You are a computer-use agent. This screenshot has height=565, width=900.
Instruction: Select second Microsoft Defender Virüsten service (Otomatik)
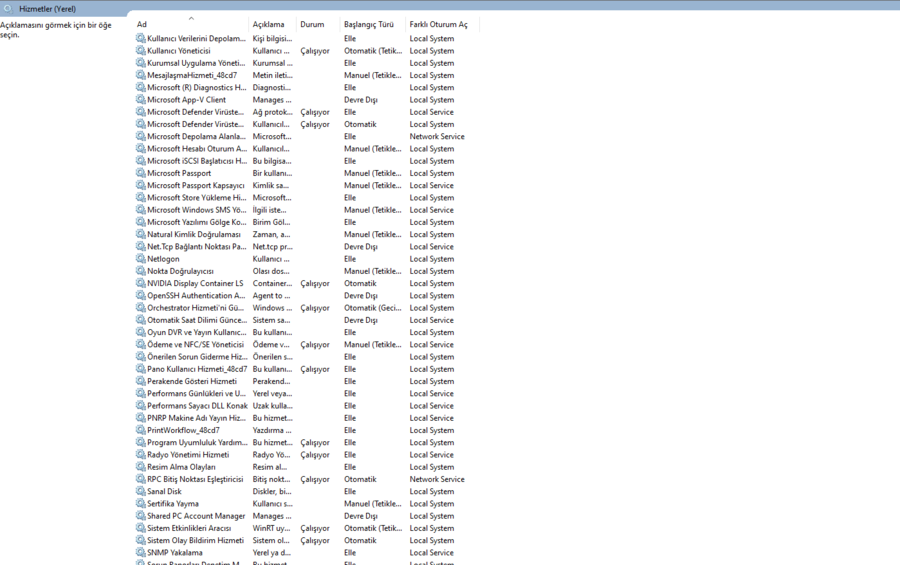[x=307, y=124]
